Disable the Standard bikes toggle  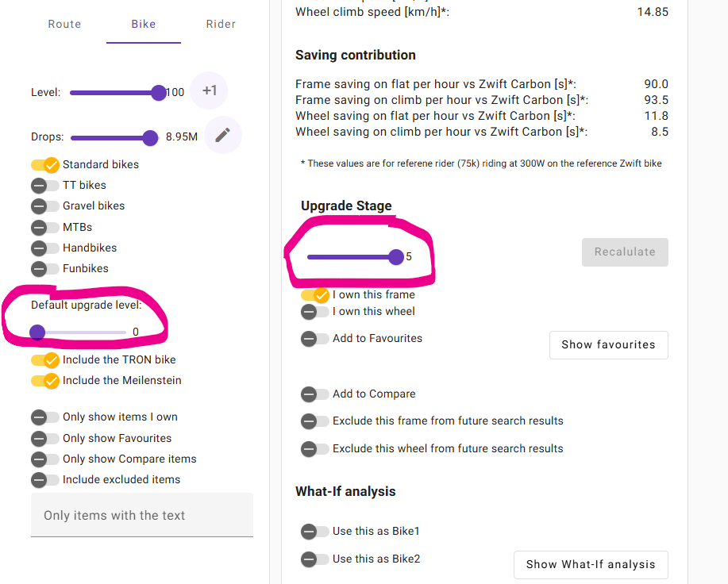click(45, 165)
